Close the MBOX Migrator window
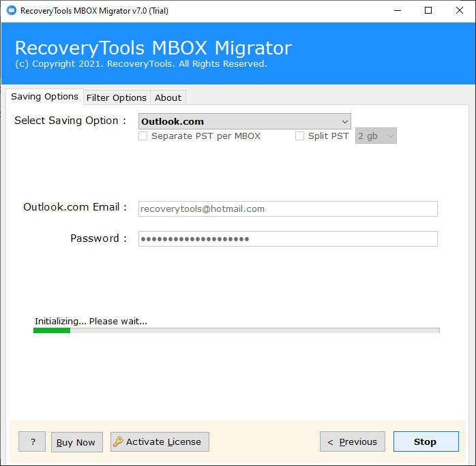This screenshot has height=466, width=476. (x=460, y=11)
